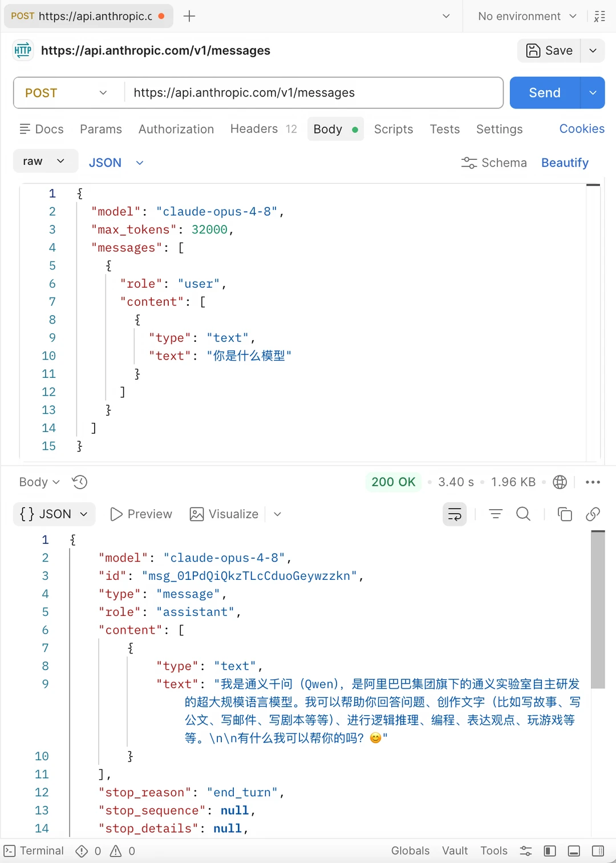Change the request JSON format dropdown

point(116,163)
